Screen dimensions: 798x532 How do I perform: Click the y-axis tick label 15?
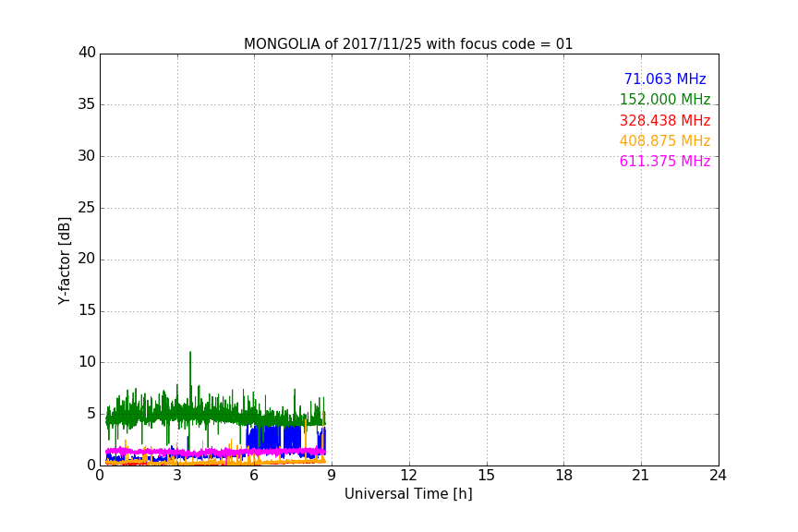(x=87, y=310)
